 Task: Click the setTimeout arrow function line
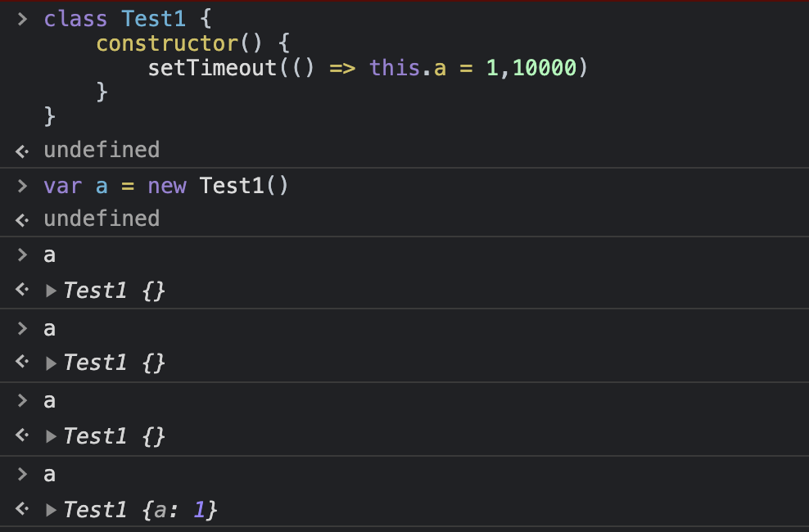pyautogui.click(x=368, y=68)
